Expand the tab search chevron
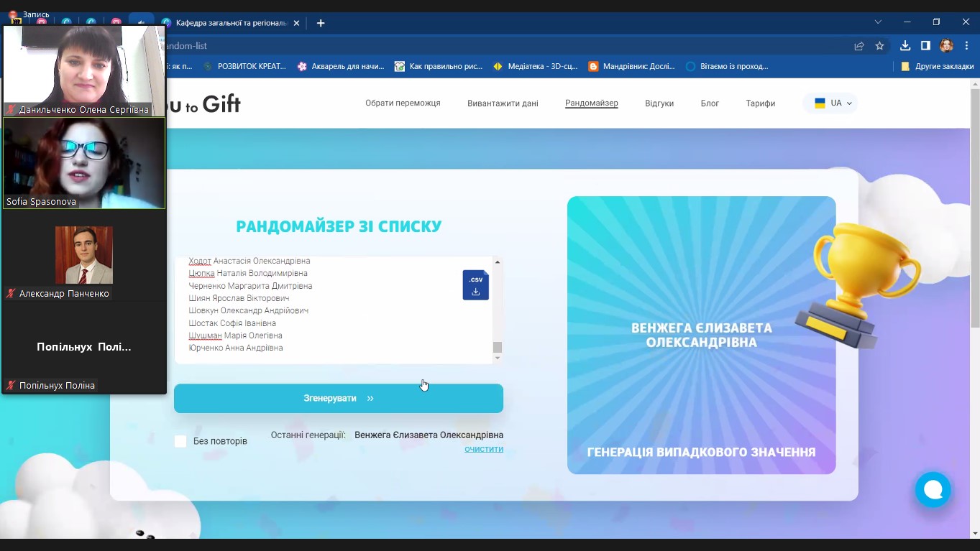The height and width of the screenshot is (551, 980). click(x=878, y=22)
